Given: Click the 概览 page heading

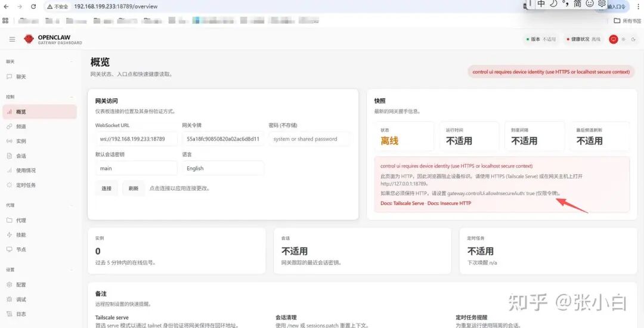Looking at the screenshot, I should pyautogui.click(x=100, y=63).
